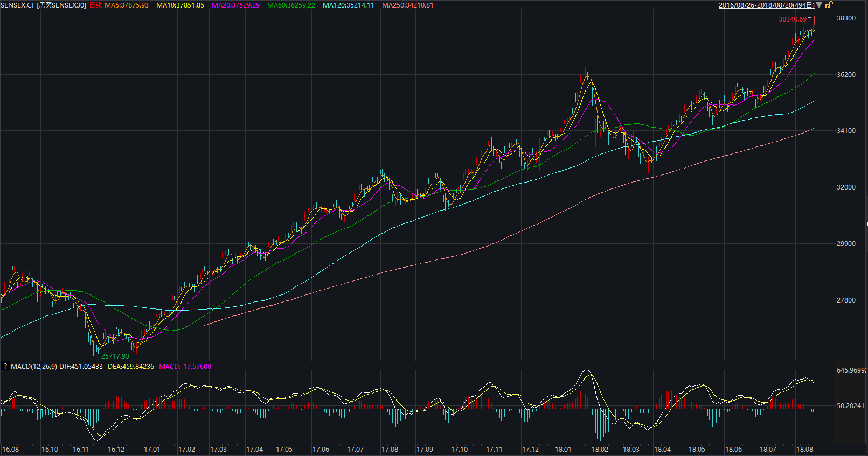Screen dimensions: 868x456
Task: Click the 32000 price axis label
Action: (846, 187)
